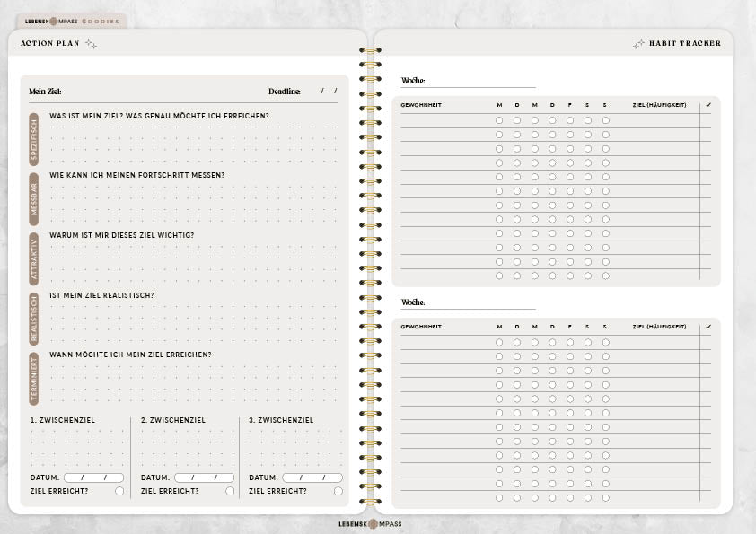Image resolution: width=756 pixels, height=534 pixels.
Task: Click the F day header in the lower table
Action: (570, 327)
